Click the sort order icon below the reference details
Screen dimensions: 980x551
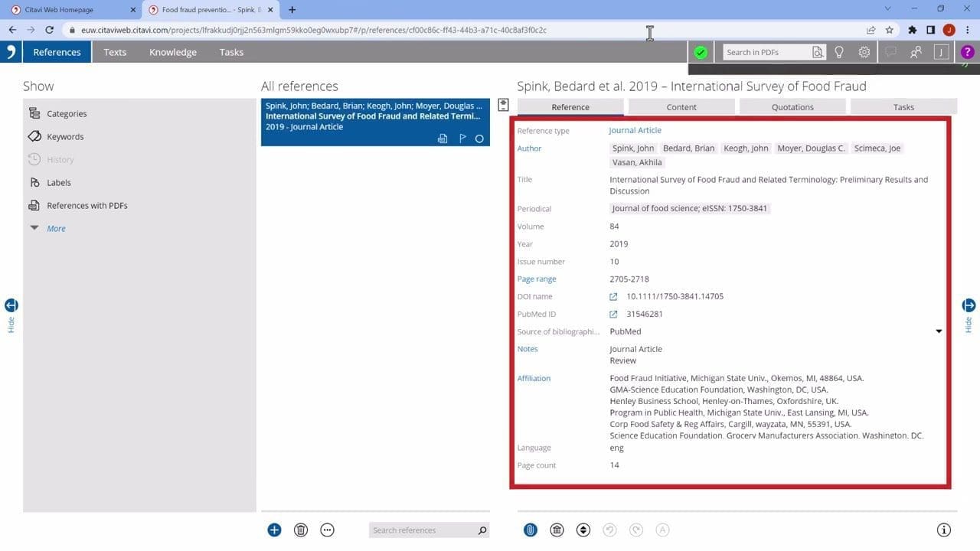[x=583, y=530]
